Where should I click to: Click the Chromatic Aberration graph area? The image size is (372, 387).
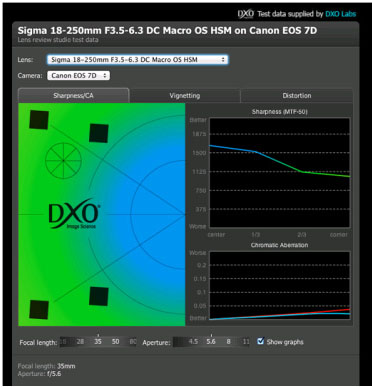tap(279, 285)
